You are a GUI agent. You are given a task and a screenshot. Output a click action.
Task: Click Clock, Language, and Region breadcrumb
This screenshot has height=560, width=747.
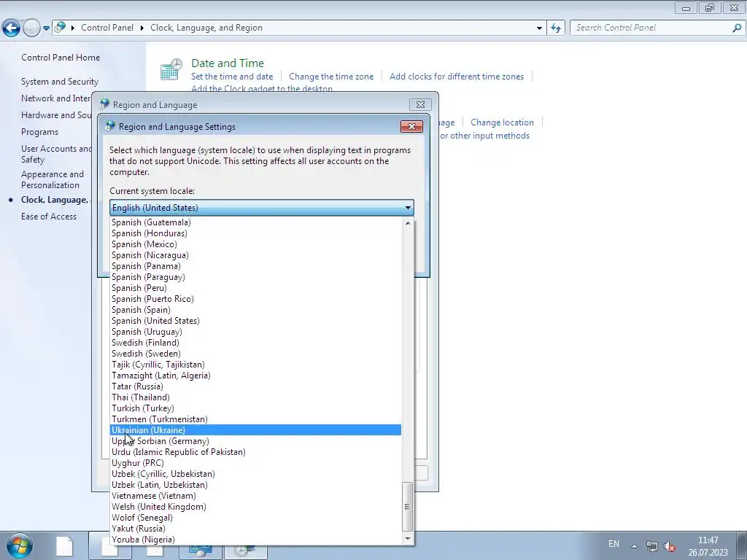coord(206,28)
